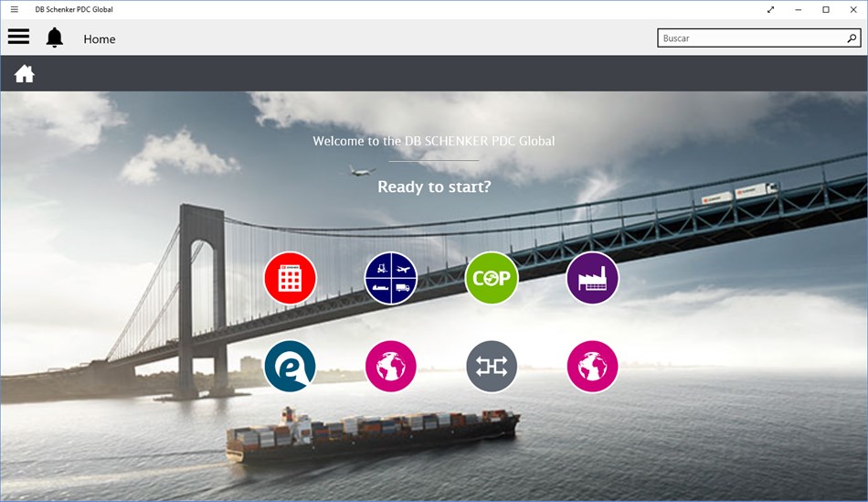Open the large hamburger menu beside the bell
868x502 pixels.
click(18, 37)
